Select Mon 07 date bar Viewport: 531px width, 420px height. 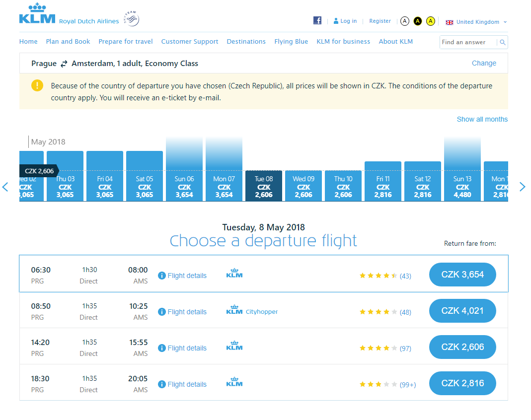tap(224, 169)
